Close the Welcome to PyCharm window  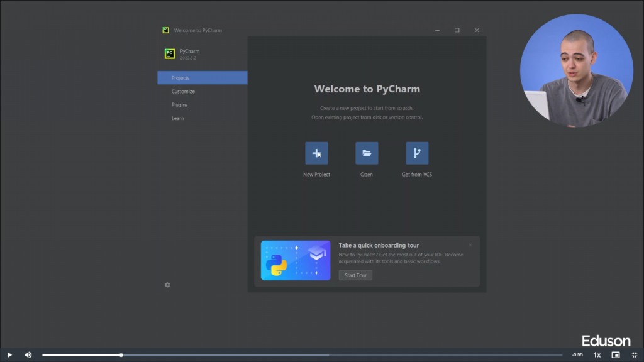[477, 30]
